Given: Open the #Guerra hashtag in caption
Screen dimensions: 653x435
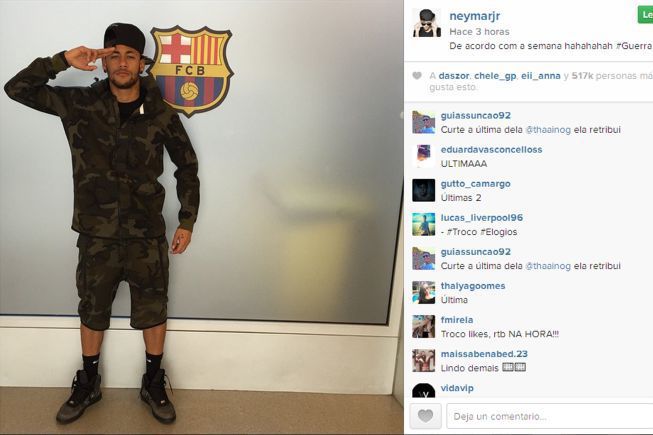Looking at the screenshot, I should click(634, 46).
